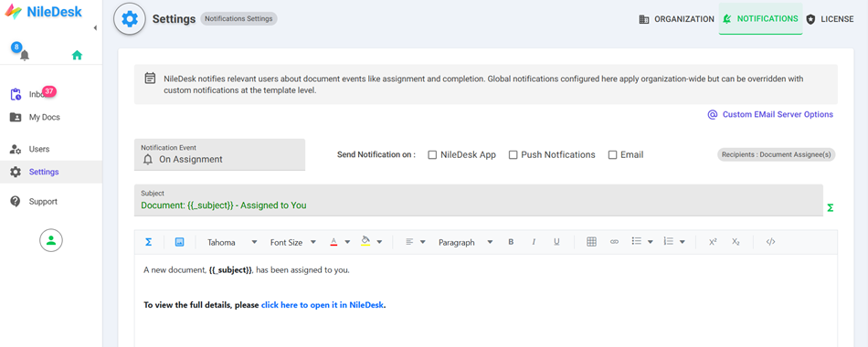This screenshot has width=868, height=347.
Task: Enable the NileDesk App checkbox
Action: pos(432,155)
